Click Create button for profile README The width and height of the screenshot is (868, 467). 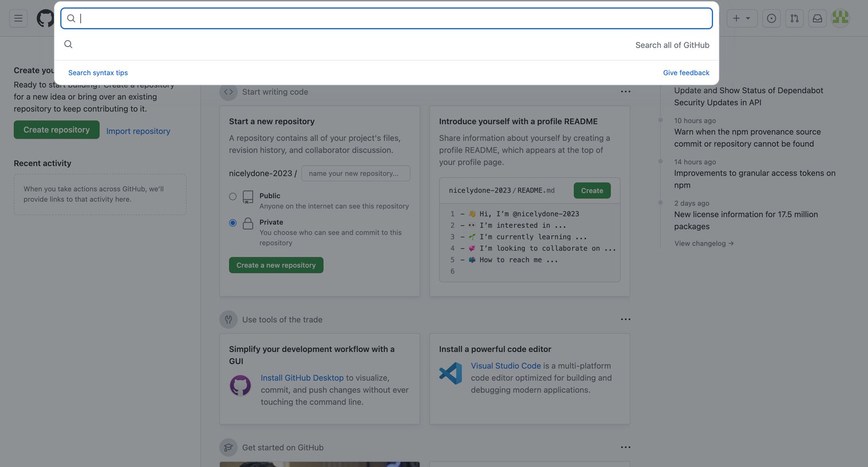tap(592, 190)
